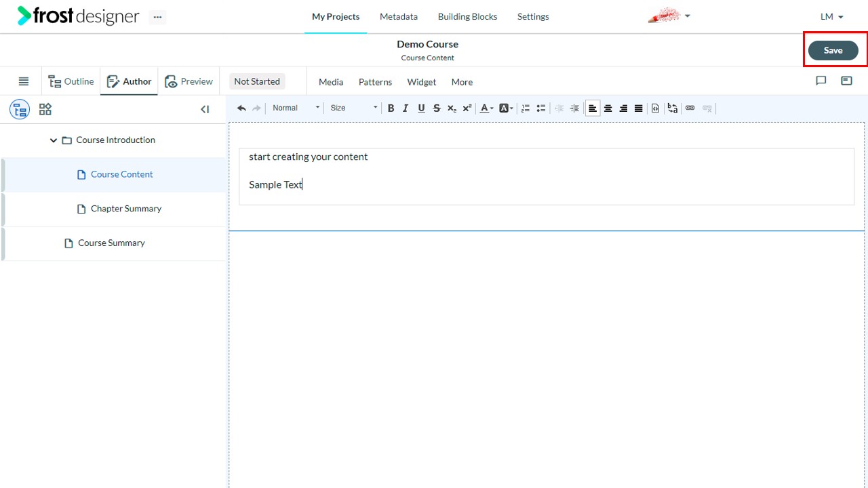Open the notes panel icon beside comments
The width and height of the screenshot is (868, 488).
846,81
